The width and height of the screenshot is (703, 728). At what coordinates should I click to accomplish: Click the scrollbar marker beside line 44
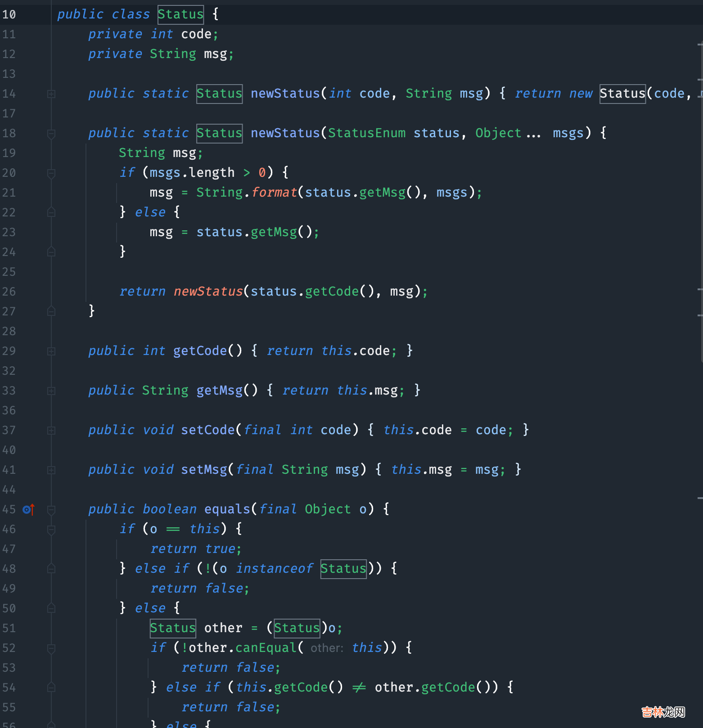700,498
